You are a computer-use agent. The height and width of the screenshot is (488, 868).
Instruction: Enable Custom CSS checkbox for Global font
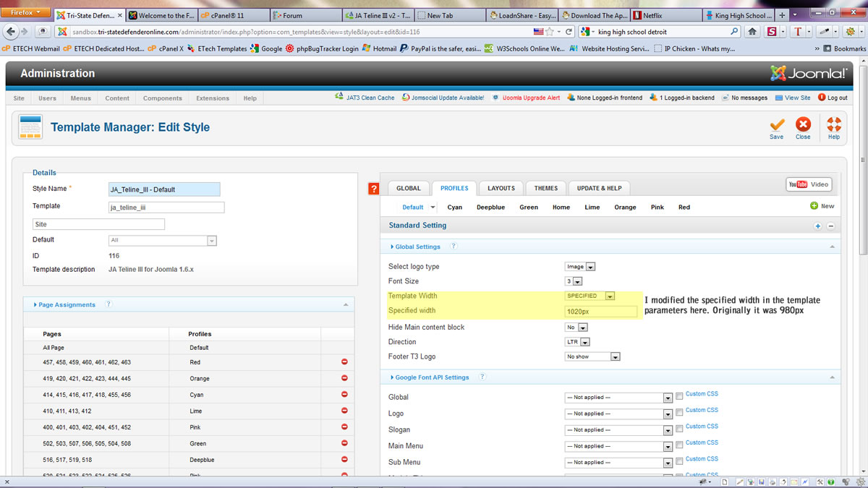tap(679, 396)
